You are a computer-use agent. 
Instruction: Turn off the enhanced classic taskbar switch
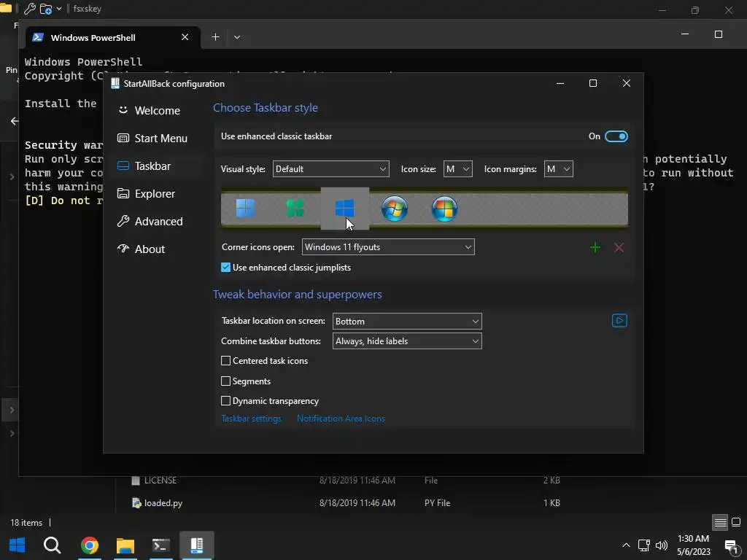(x=616, y=136)
